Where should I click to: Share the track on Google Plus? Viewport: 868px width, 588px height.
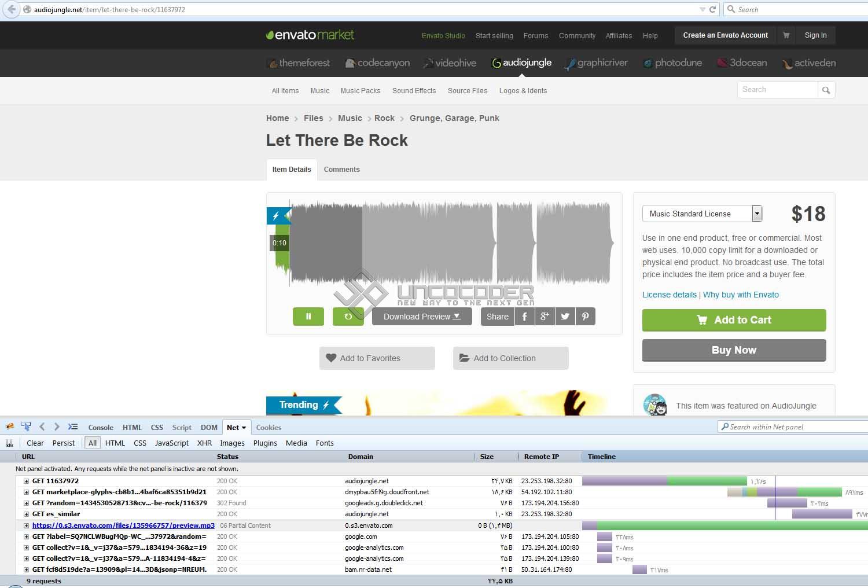point(545,317)
